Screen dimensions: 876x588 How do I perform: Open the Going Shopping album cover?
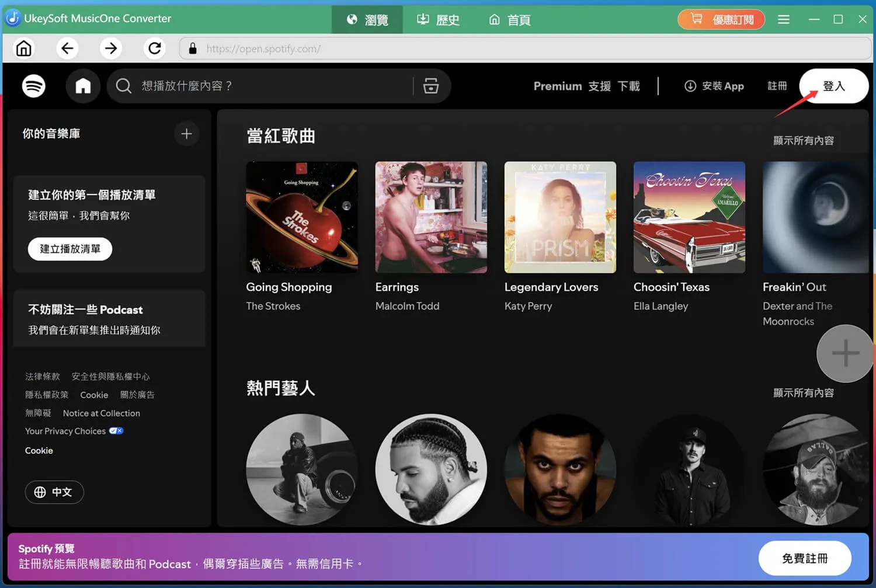302,217
